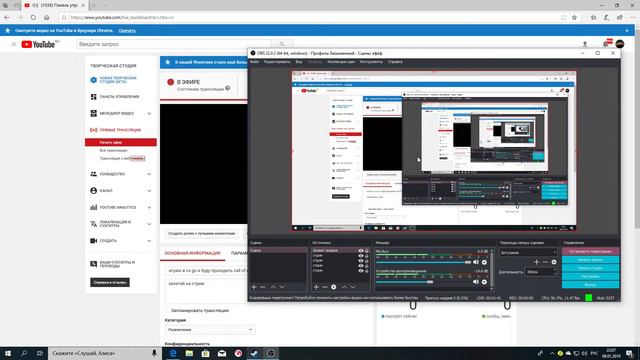The height and width of the screenshot is (360, 640).
Task: Remove the selected source in OBS
Action: (x=325, y=287)
